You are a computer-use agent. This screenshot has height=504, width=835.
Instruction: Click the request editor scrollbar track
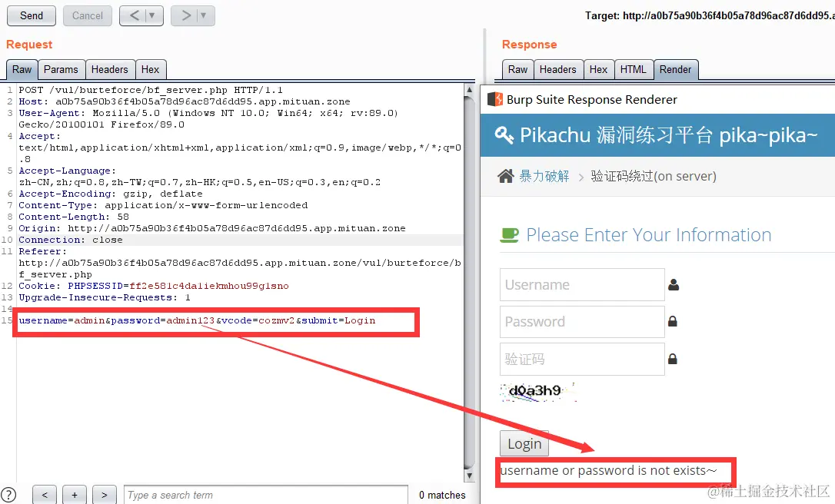(469, 282)
